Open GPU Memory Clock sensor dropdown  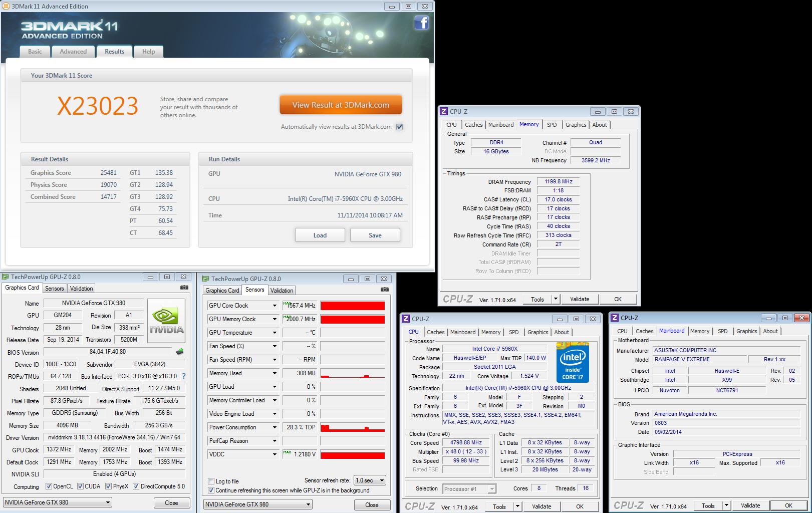point(275,319)
